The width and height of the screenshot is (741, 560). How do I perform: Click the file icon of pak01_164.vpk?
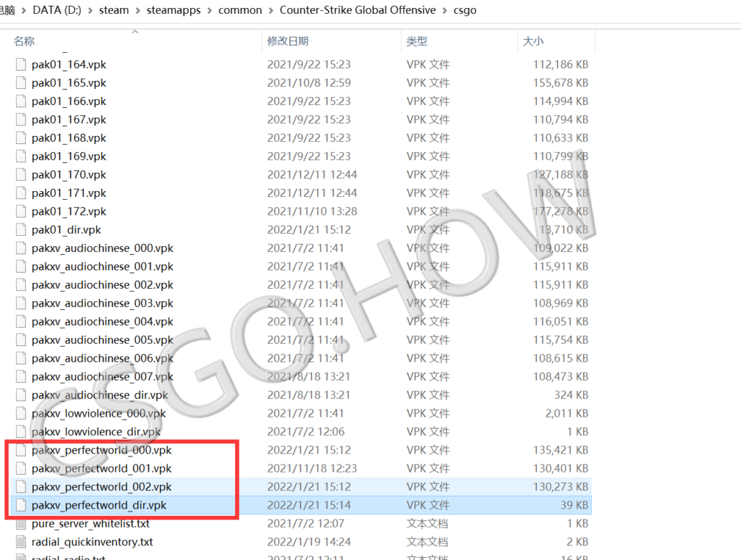(21, 64)
